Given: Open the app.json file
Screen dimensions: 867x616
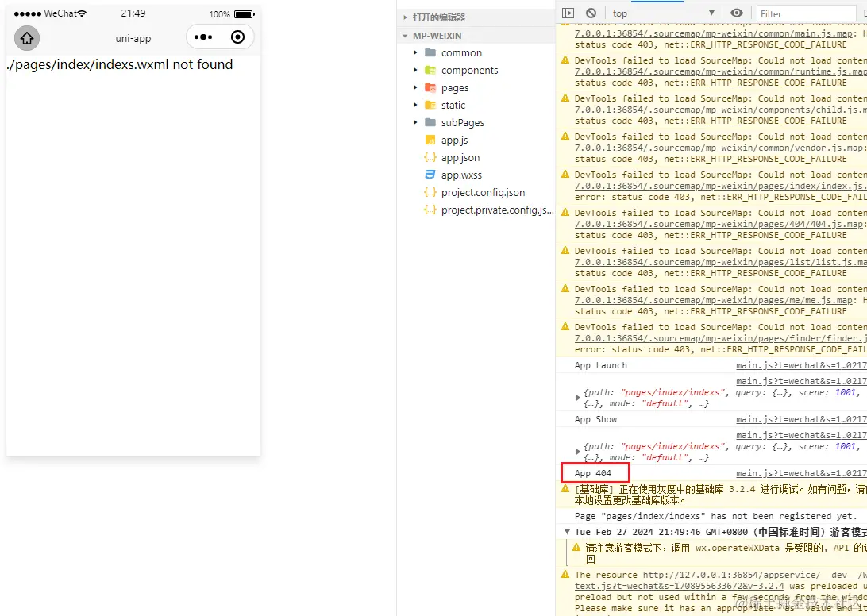Looking at the screenshot, I should coord(460,158).
